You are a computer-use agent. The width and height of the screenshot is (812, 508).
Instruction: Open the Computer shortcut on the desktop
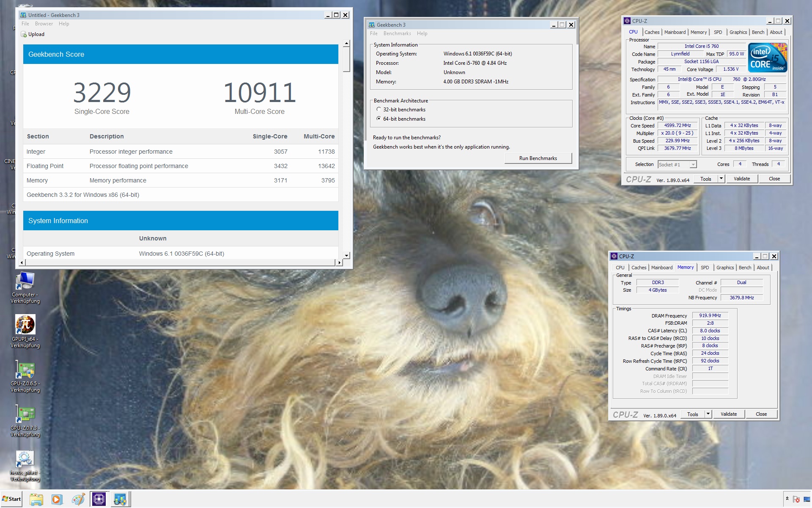pyautogui.click(x=25, y=288)
